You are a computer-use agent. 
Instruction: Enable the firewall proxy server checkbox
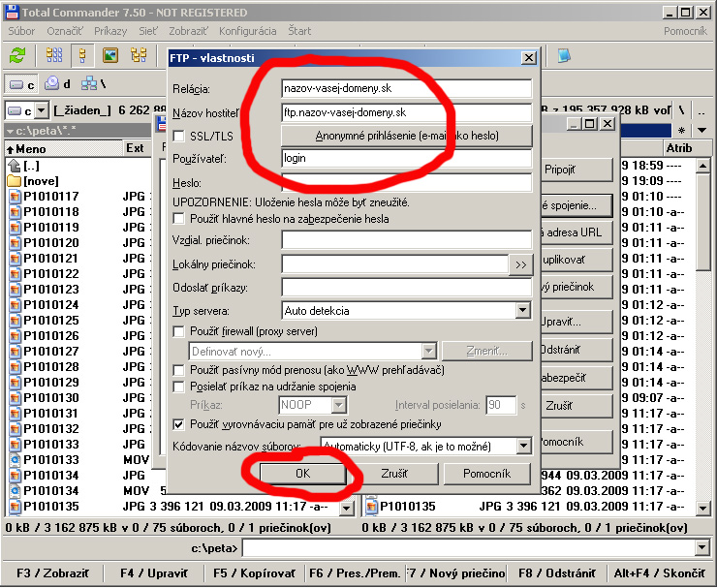tap(179, 331)
